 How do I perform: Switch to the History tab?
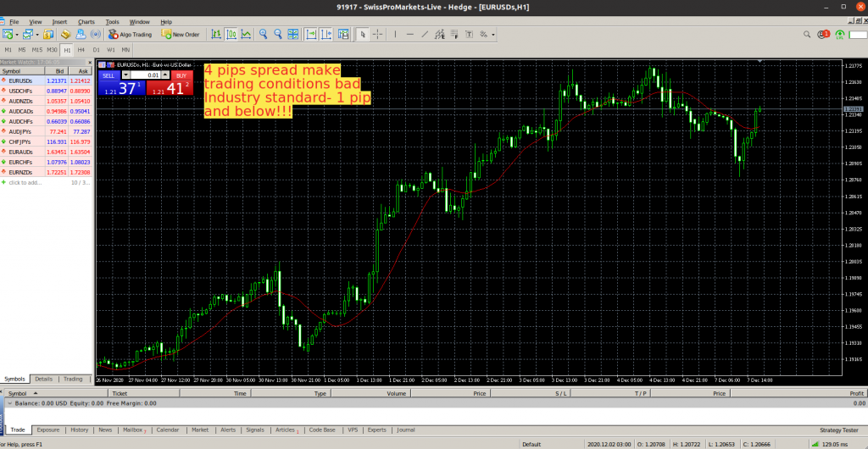[x=79, y=430]
